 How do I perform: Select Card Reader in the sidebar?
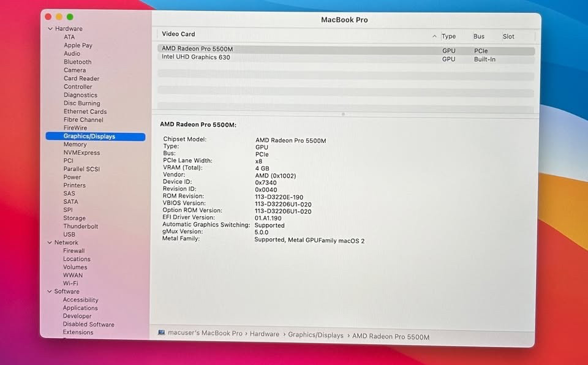[81, 78]
